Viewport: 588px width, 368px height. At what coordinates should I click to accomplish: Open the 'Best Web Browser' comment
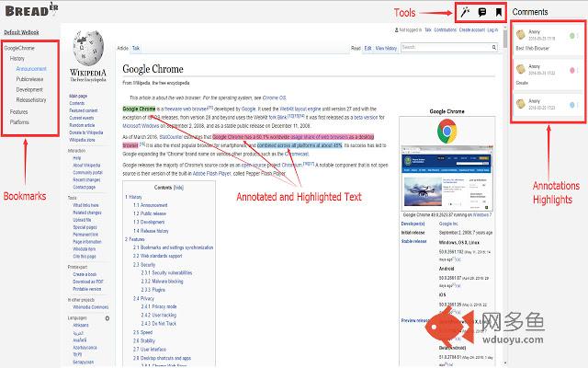point(548,40)
